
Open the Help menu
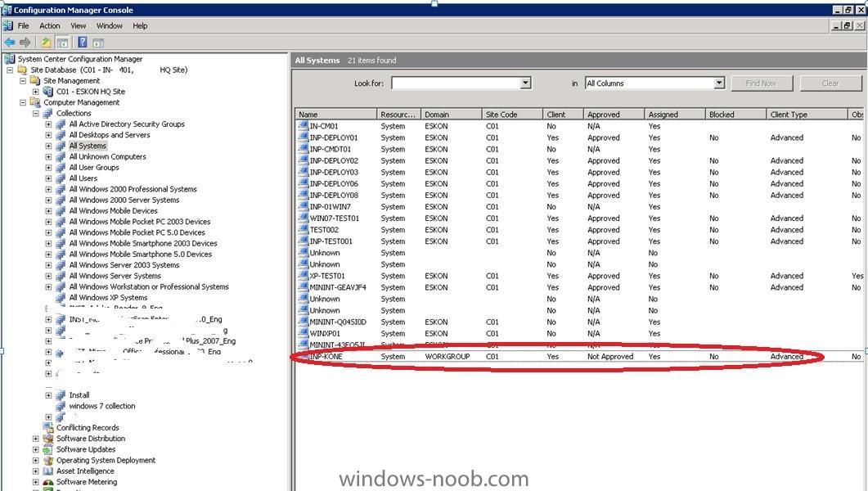coord(140,25)
